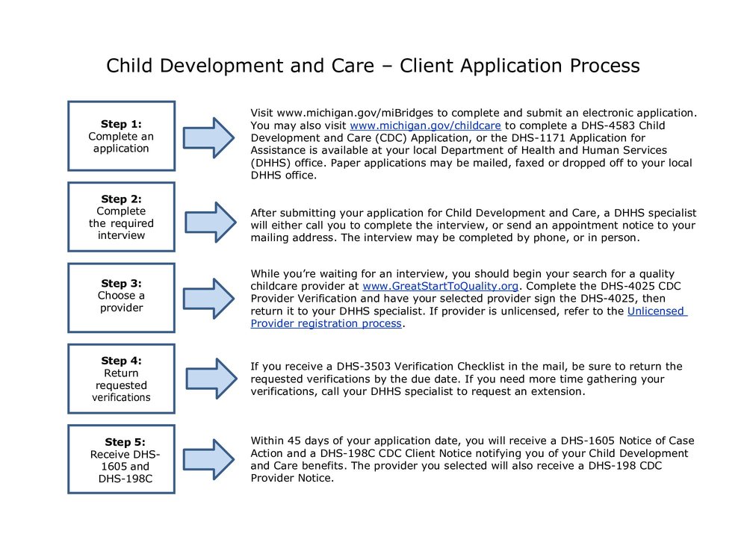Click the blue arrow beside Step 3
The height and width of the screenshot is (560, 747).
208,299
